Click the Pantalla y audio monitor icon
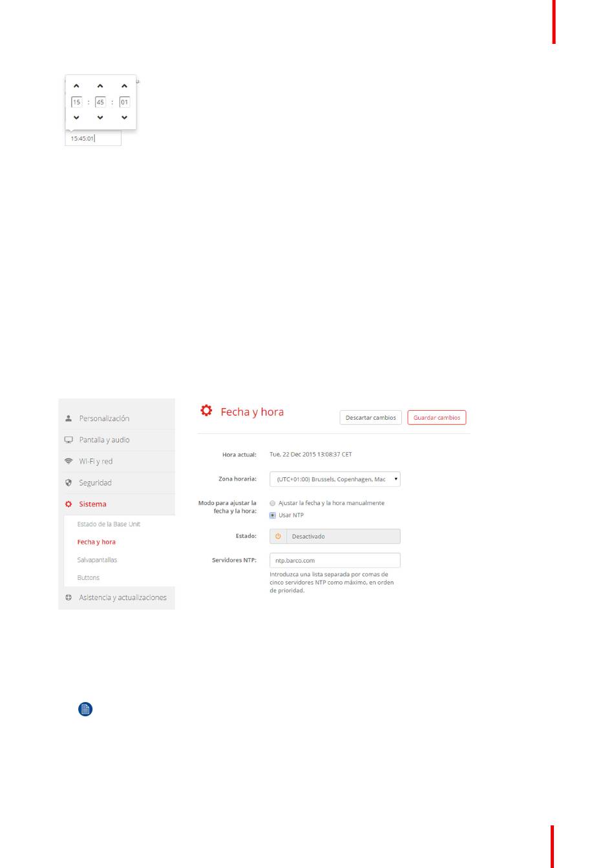The width and height of the screenshot is (614, 868). pyautogui.click(x=69, y=440)
